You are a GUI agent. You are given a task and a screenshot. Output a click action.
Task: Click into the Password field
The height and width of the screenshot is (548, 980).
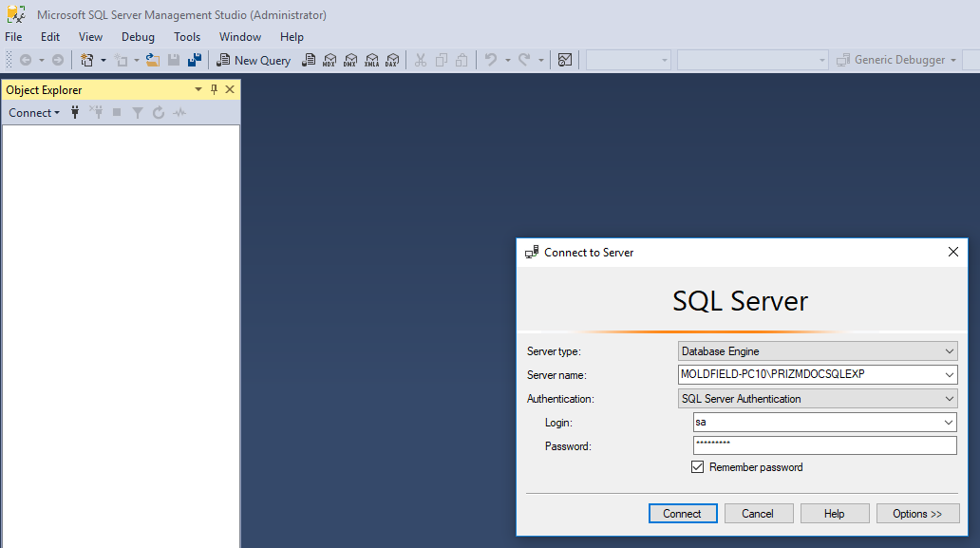pyautogui.click(x=825, y=445)
